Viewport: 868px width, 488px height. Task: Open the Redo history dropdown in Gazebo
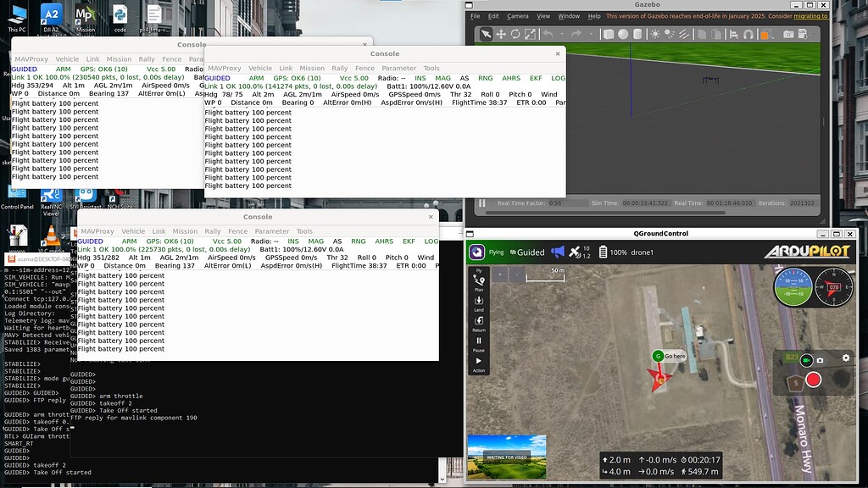coord(592,34)
